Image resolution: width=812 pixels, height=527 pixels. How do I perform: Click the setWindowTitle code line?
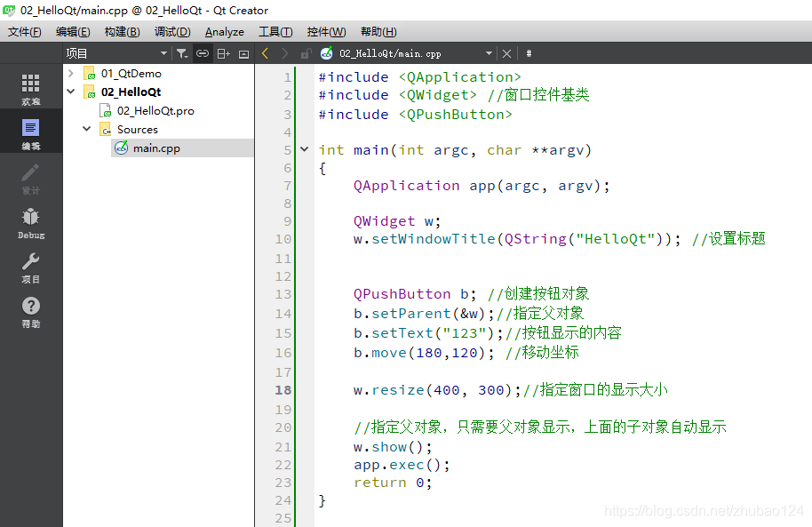click(x=560, y=239)
